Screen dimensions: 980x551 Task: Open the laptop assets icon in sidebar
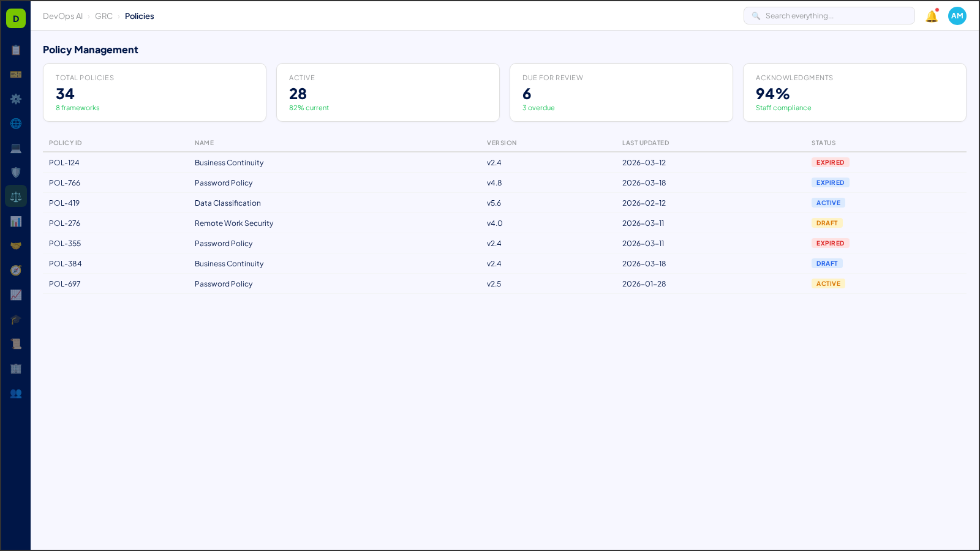point(16,148)
